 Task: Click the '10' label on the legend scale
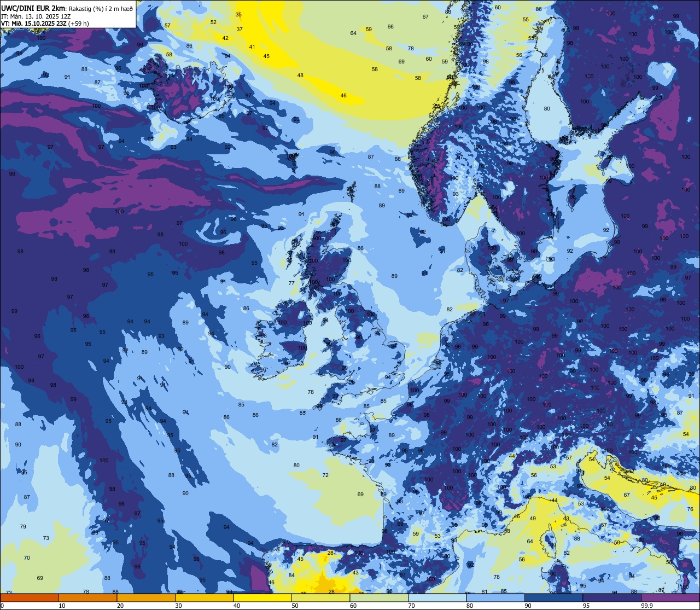[x=62, y=606]
